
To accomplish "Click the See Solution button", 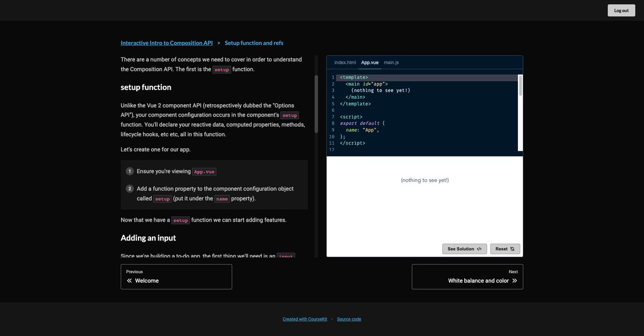I will click(x=465, y=249).
